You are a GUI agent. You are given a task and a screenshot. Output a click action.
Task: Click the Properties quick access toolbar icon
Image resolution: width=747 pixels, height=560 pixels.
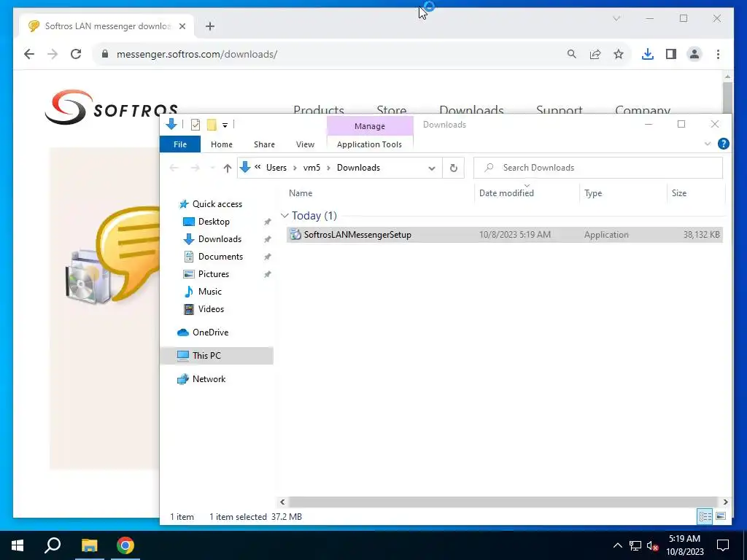(196, 125)
